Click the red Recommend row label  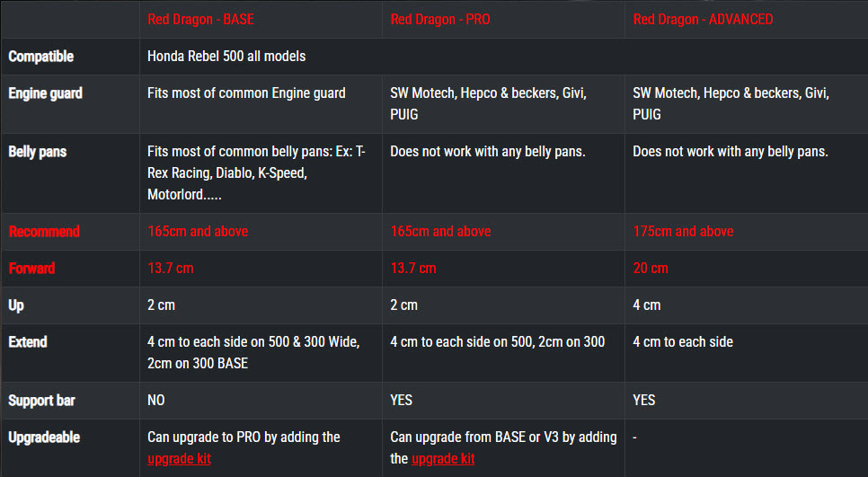coord(44,232)
